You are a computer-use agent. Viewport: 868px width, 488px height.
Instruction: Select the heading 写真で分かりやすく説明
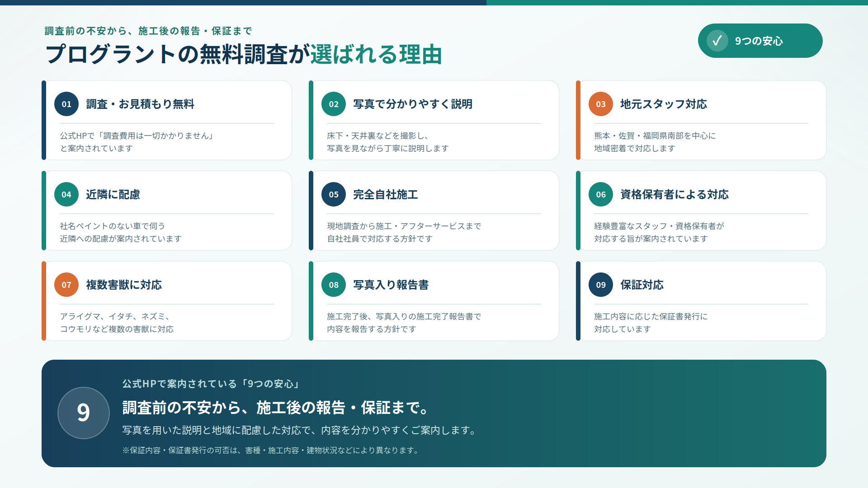413,104
